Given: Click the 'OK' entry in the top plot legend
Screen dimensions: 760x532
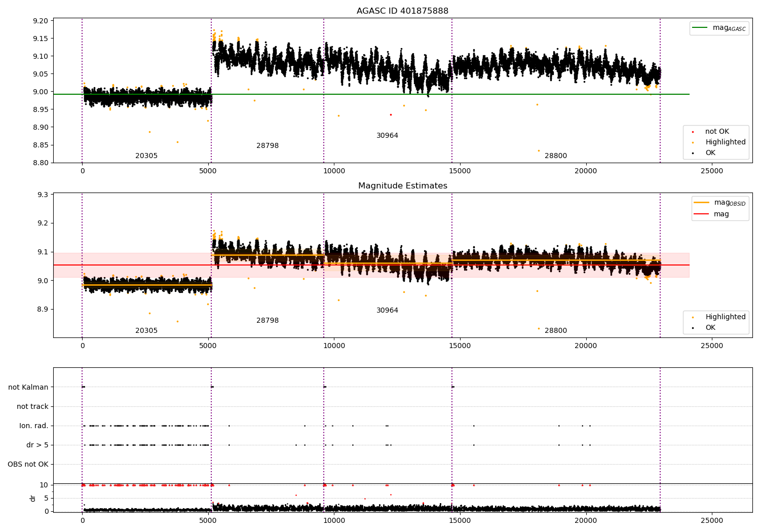Looking at the screenshot, I should (710, 153).
